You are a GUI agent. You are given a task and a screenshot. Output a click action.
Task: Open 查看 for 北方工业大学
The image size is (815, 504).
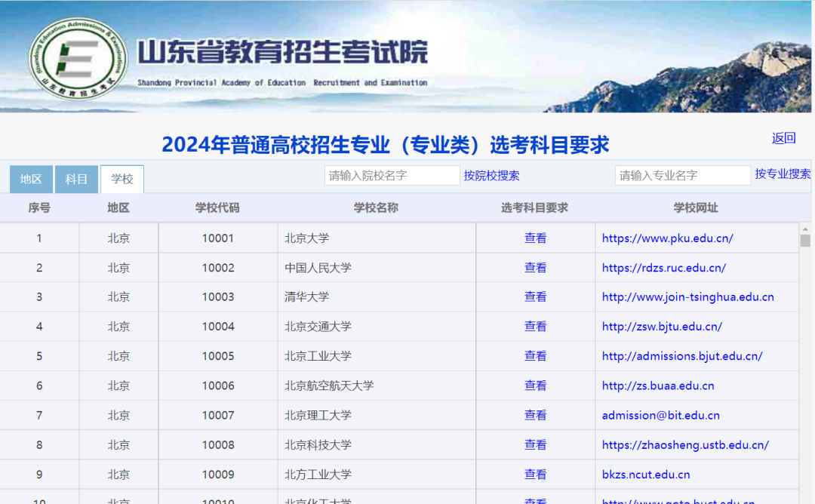[535, 475]
